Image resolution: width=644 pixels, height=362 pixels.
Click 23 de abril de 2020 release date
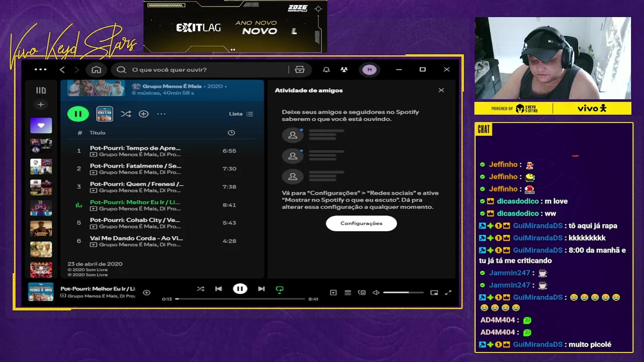click(95, 264)
